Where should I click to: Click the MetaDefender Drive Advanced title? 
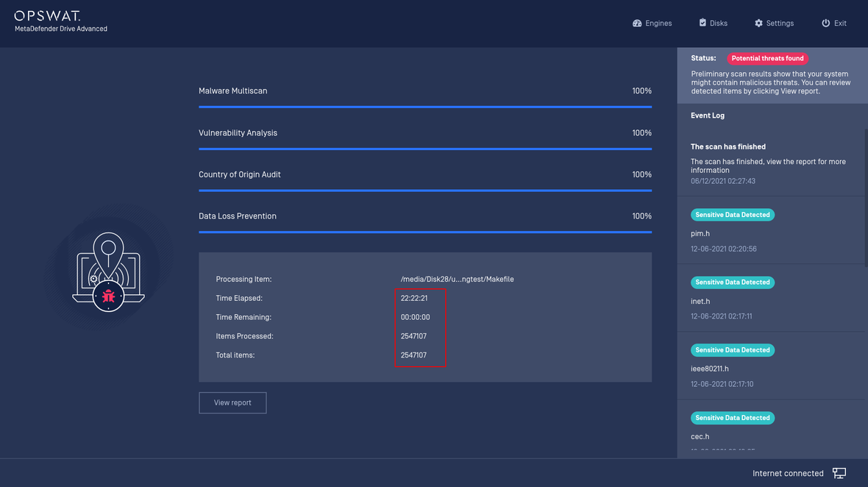point(61,29)
